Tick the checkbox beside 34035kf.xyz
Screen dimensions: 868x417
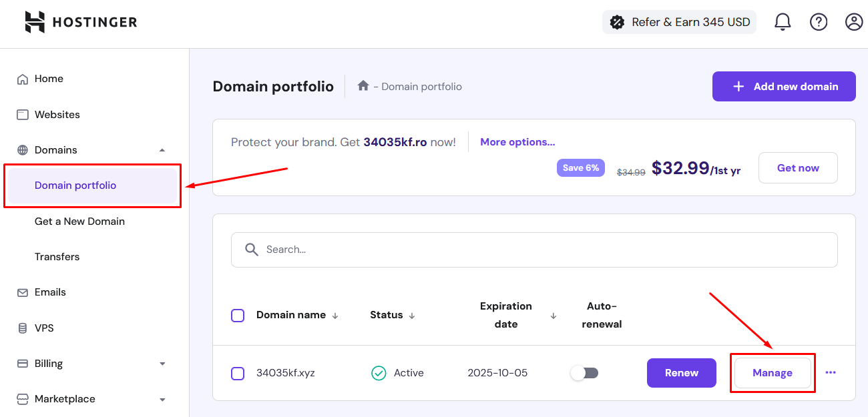(238, 373)
